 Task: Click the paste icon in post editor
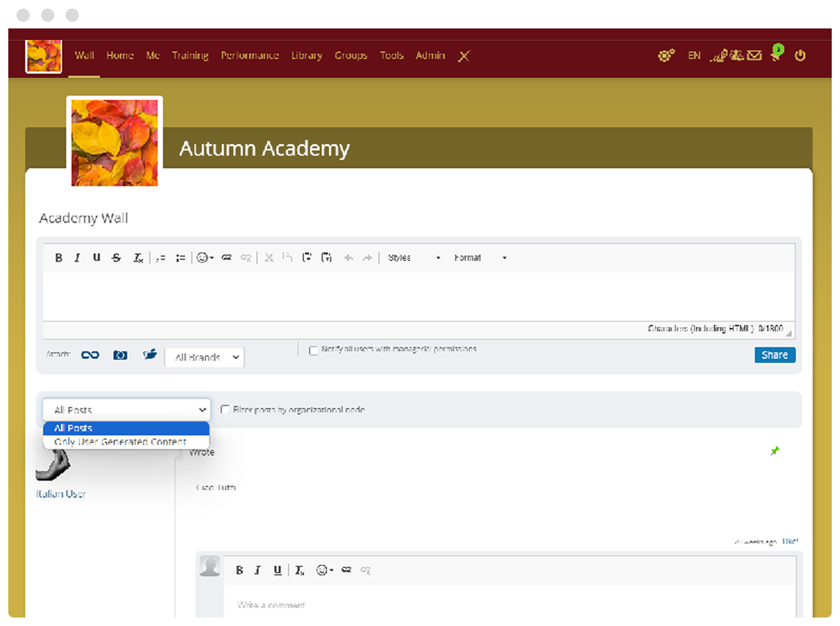(x=307, y=258)
